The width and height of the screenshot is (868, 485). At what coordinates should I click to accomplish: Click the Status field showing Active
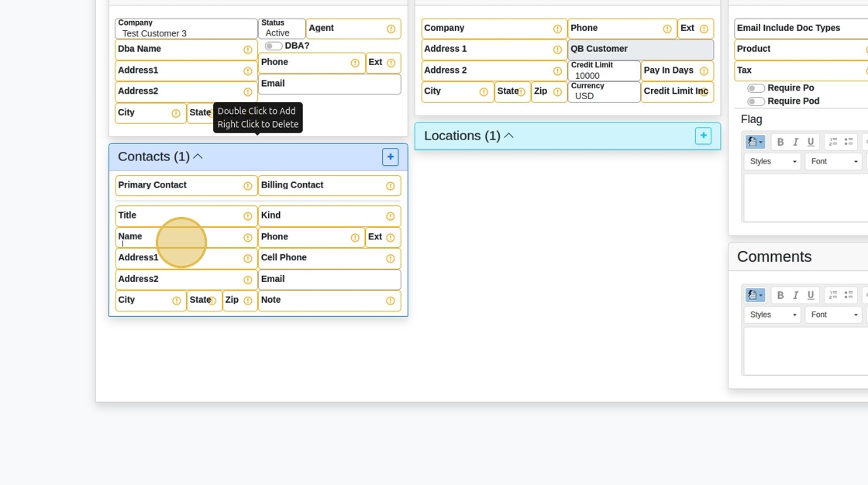(x=281, y=29)
